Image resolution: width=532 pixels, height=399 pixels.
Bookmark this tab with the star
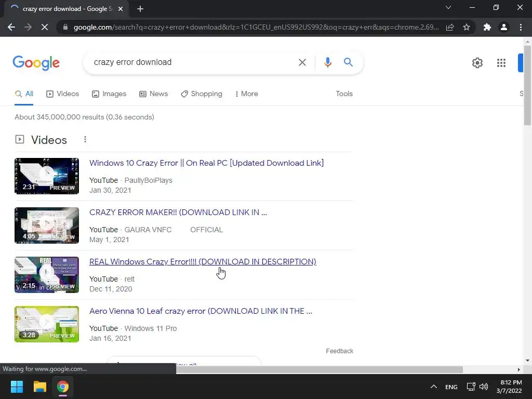click(467, 27)
